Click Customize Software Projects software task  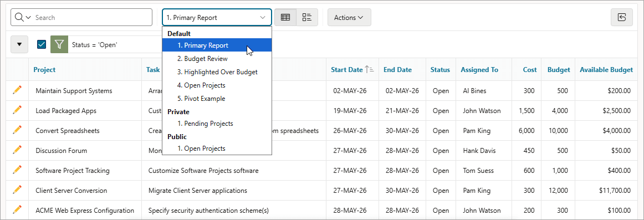[x=203, y=170]
